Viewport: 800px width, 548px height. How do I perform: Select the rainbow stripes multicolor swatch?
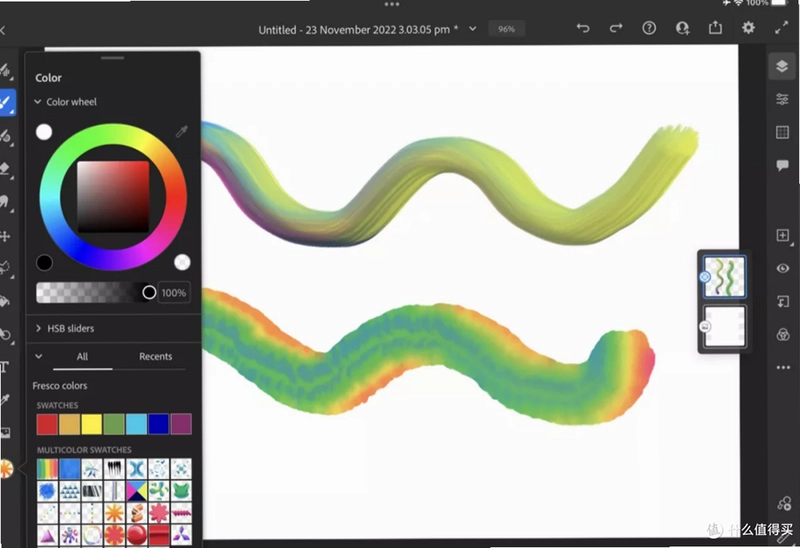coord(47,469)
